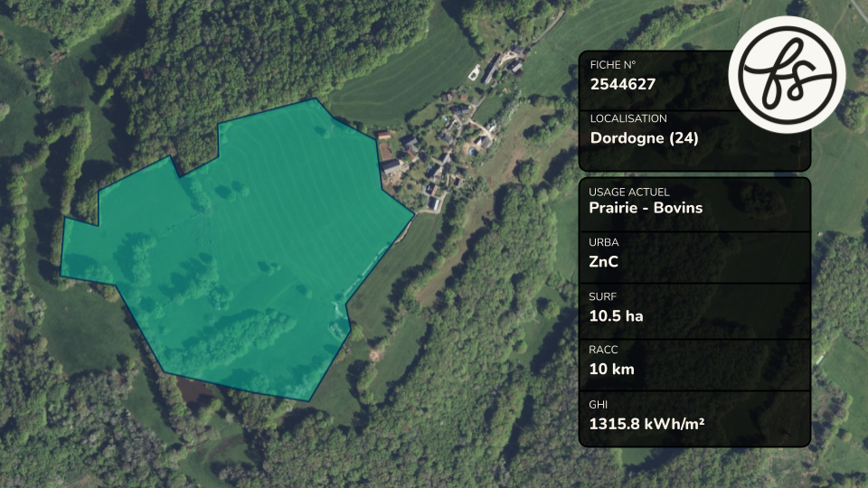Click the '10 km' connection distance value

[x=612, y=369]
